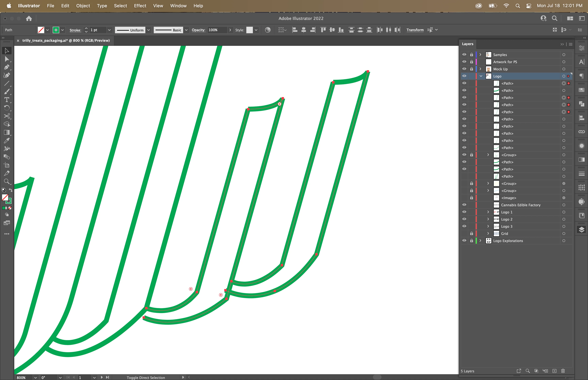Unlock the Mock Up layer
This screenshot has width=588, height=380.
[471, 69]
